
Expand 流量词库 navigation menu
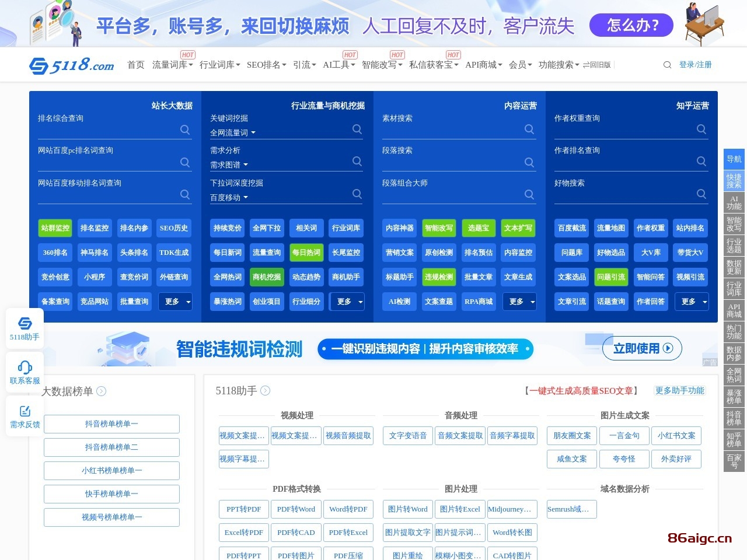coord(172,65)
